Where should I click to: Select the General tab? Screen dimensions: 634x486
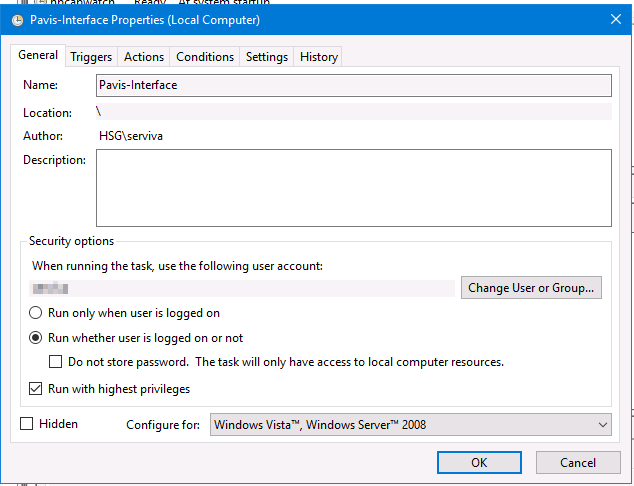pos(38,55)
